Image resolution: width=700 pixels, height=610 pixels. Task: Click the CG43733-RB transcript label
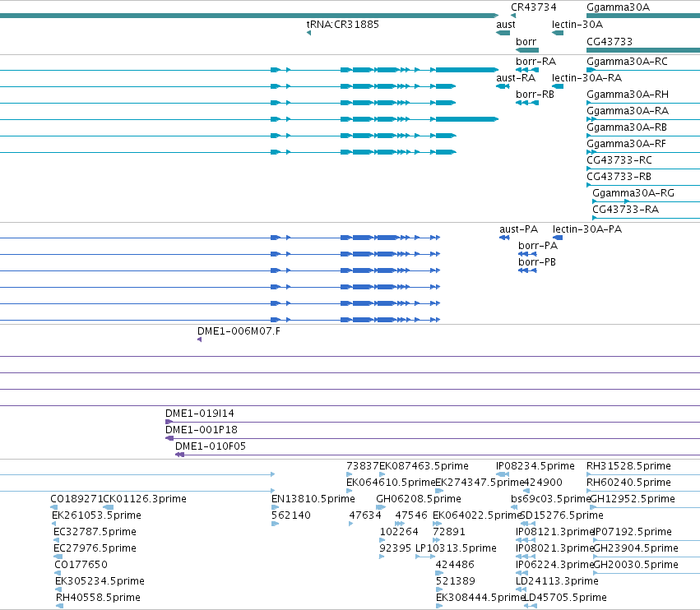pyautogui.click(x=619, y=177)
